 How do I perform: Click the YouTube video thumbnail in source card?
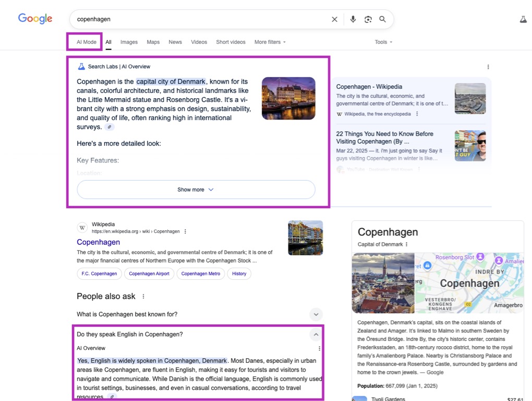470,145
